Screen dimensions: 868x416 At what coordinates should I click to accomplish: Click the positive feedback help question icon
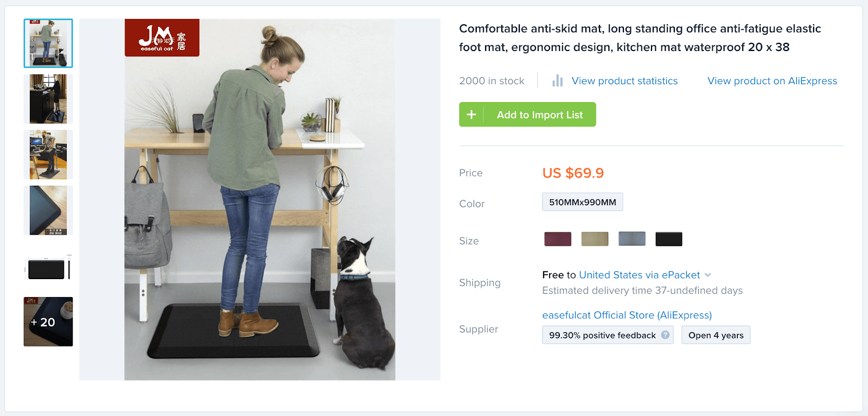pos(665,335)
